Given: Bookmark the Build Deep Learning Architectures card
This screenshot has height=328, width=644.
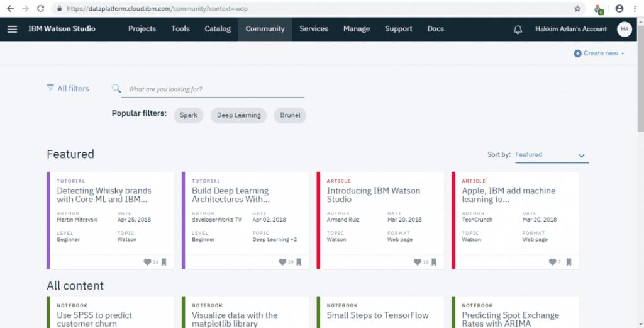Looking at the screenshot, I should click(x=299, y=262).
